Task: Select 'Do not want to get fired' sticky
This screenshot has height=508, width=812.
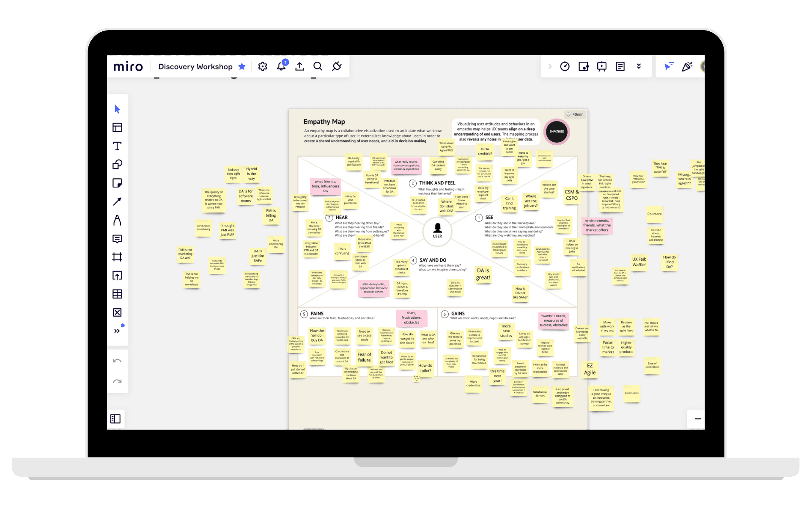Action: (x=387, y=357)
